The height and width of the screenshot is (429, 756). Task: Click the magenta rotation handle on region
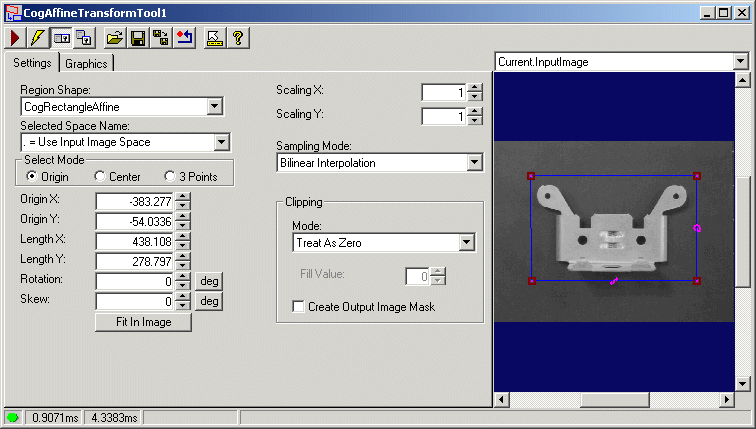tap(697, 228)
